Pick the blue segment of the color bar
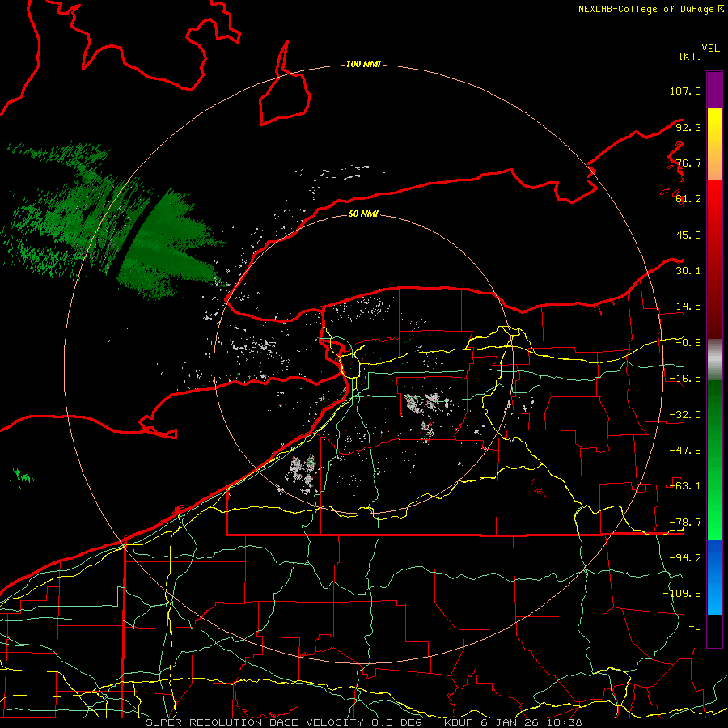 point(714,577)
